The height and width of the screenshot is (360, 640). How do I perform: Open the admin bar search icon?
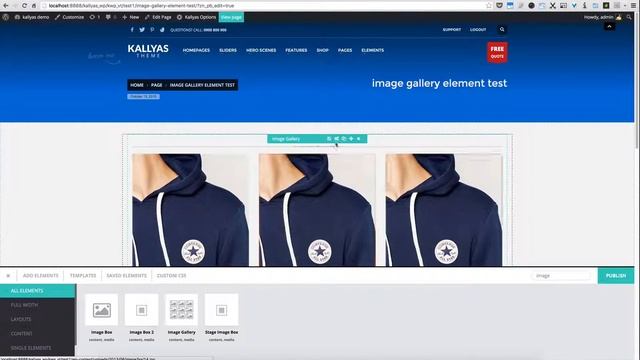[x=629, y=17]
